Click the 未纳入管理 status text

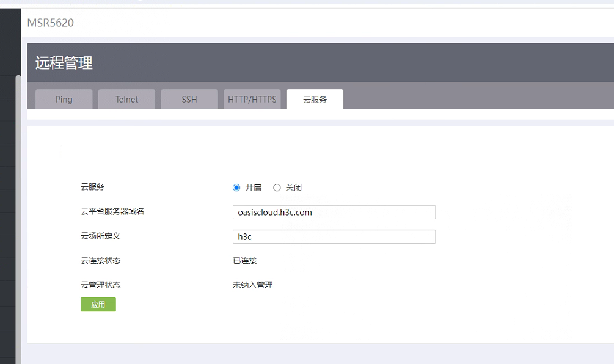(252, 285)
